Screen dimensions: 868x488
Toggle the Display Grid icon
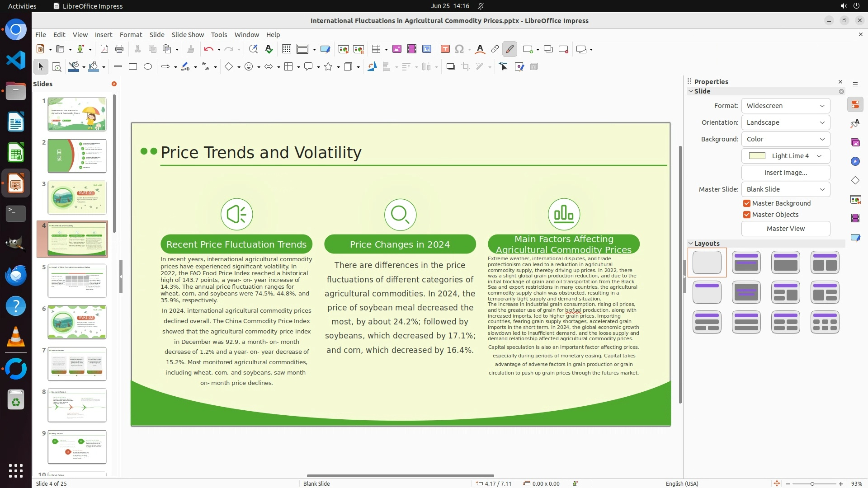pyautogui.click(x=286, y=49)
